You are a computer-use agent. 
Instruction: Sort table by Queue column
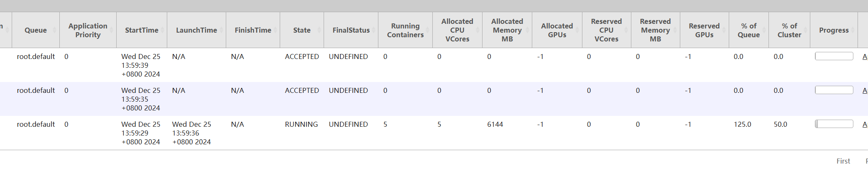(36, 30)
